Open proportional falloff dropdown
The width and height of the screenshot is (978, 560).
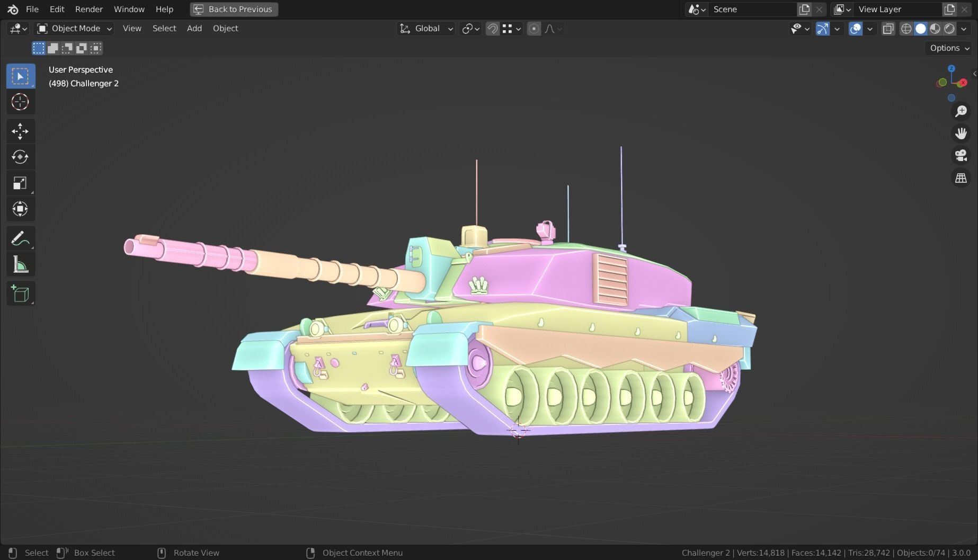coord(553,29)
